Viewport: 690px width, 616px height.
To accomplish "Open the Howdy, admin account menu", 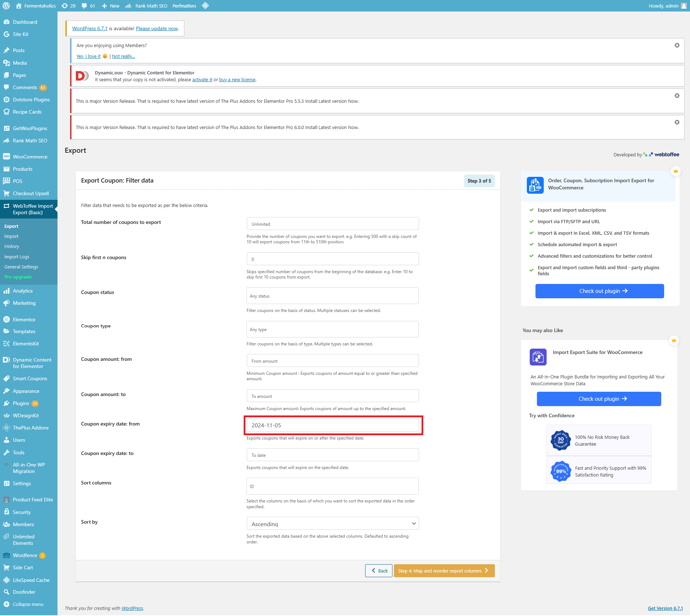I will click(668, 6).
